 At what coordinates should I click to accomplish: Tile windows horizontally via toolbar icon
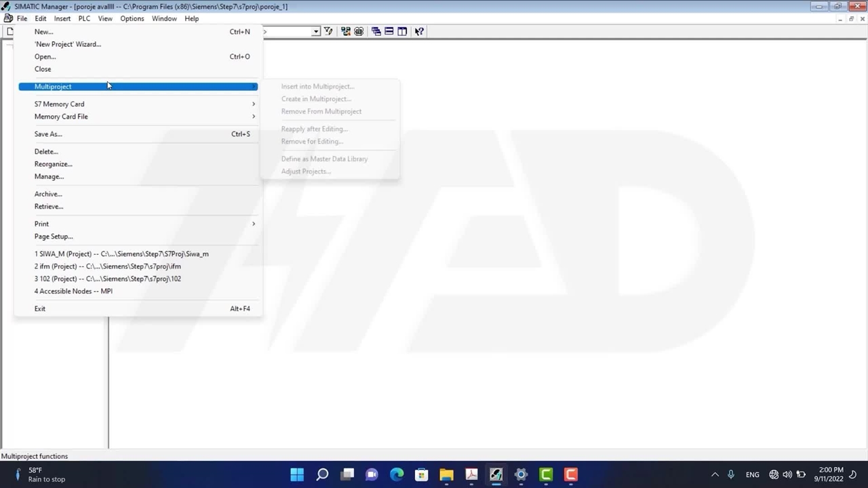[x=389, y=31]
